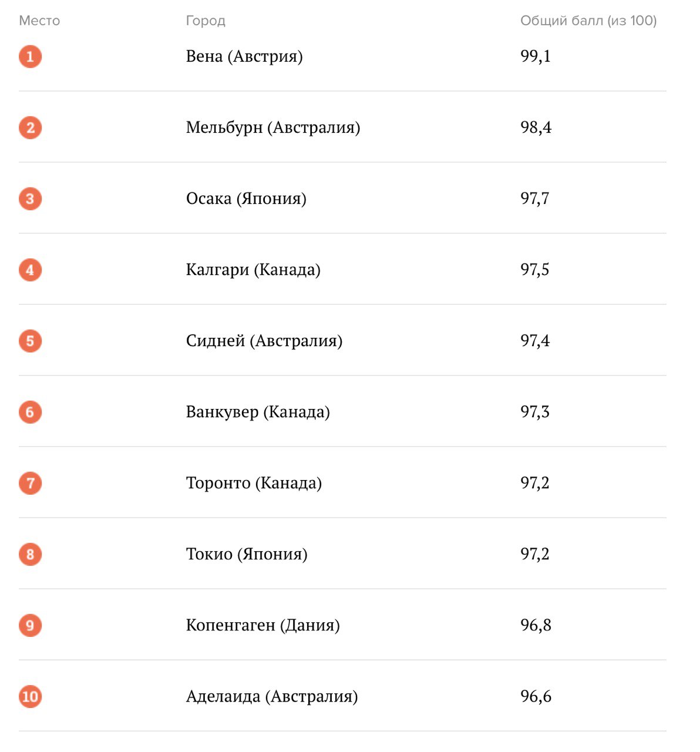
Task: Click the orange rank 6 badge
Action: tap(30, 412)
